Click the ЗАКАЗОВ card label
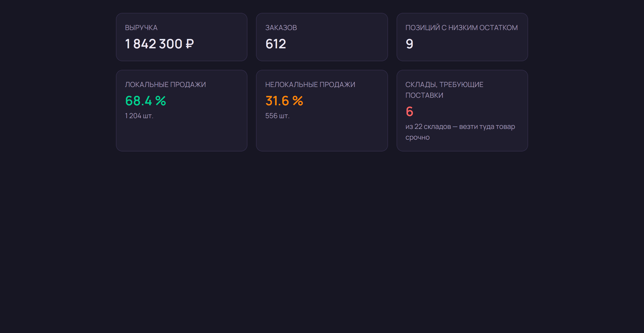Viewport: 644px width, 333px height. (x=281, y=28)
